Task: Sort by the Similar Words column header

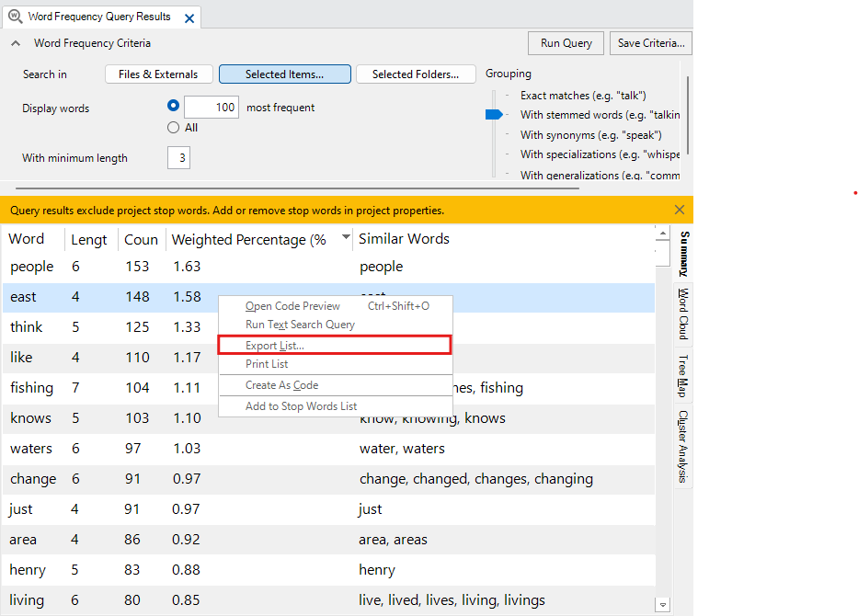Action: pos(404,239)
